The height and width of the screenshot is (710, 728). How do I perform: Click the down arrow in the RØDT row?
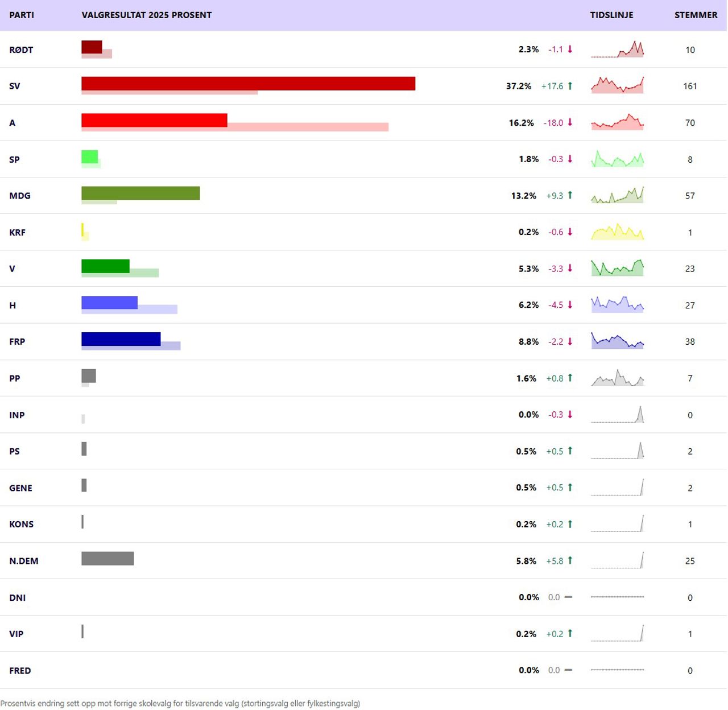(x=570, y=49)
